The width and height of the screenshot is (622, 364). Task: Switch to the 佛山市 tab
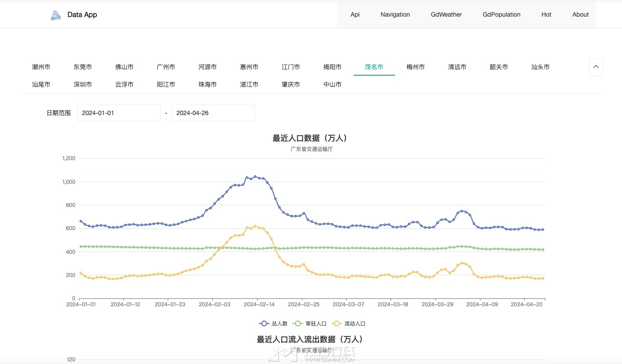click(x=124, y=67)
